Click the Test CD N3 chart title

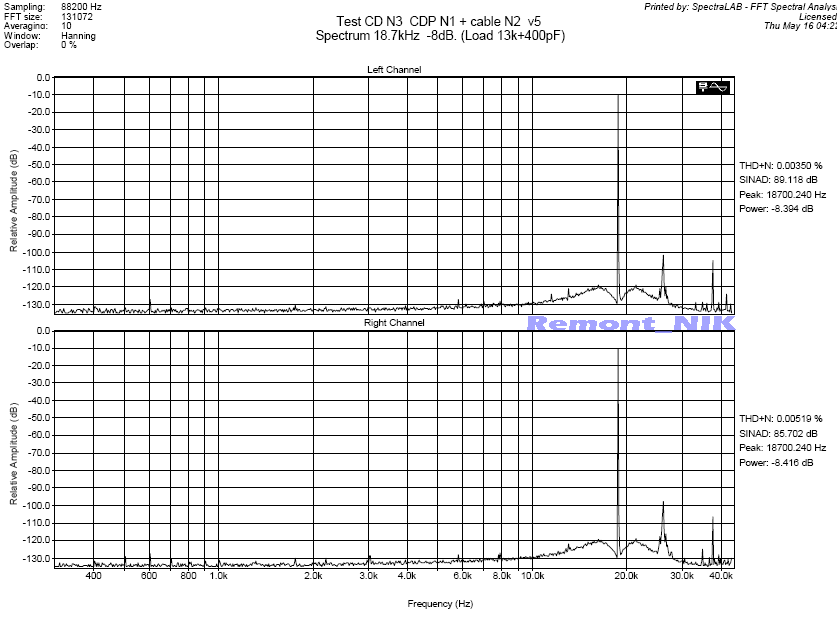coord(421,21)
